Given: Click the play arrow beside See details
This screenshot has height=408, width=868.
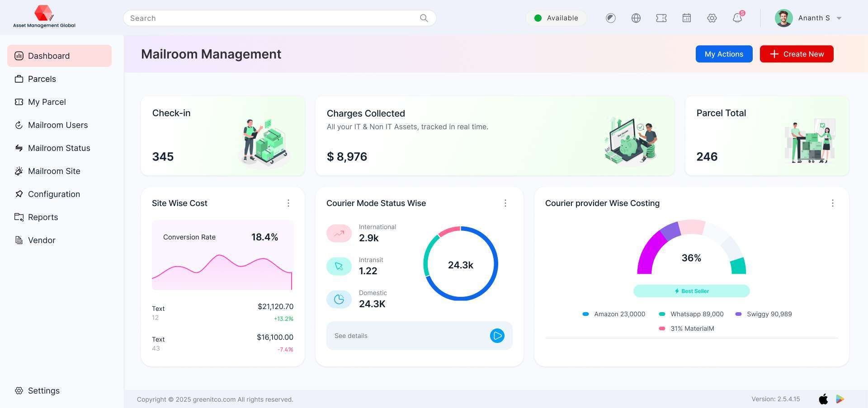Looking at the screenshot, I should pyautogui.click(x=497, y=336).
